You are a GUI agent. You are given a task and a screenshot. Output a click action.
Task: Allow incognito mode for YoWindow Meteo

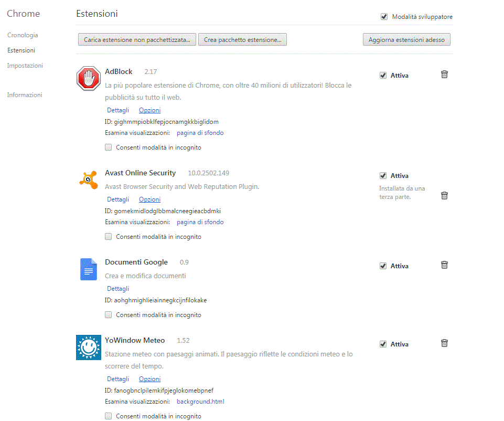[109, 416]
